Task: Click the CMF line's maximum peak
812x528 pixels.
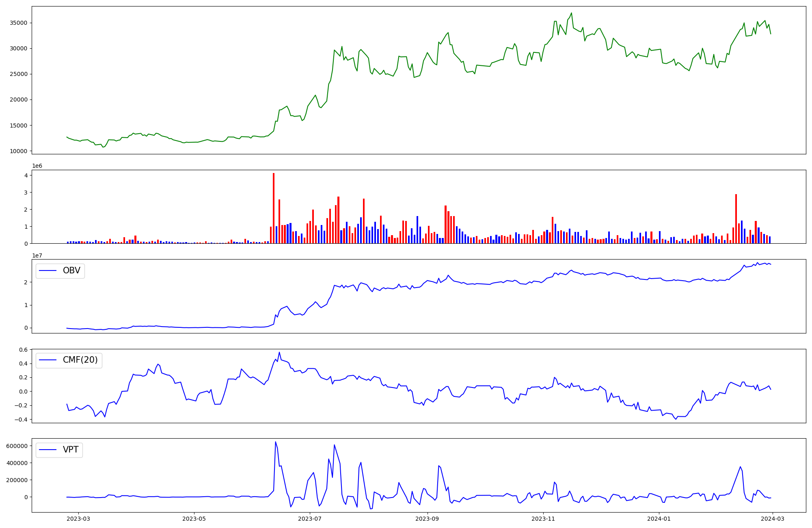Action: 279,353
